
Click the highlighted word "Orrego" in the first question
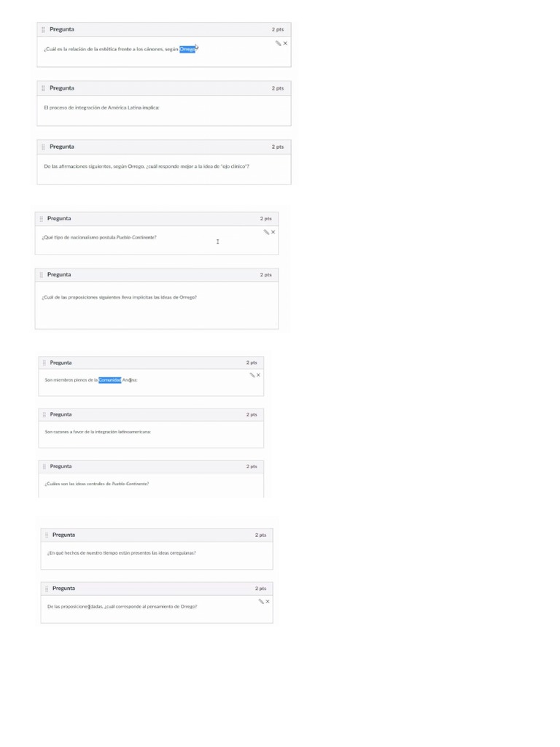[187, 50]
